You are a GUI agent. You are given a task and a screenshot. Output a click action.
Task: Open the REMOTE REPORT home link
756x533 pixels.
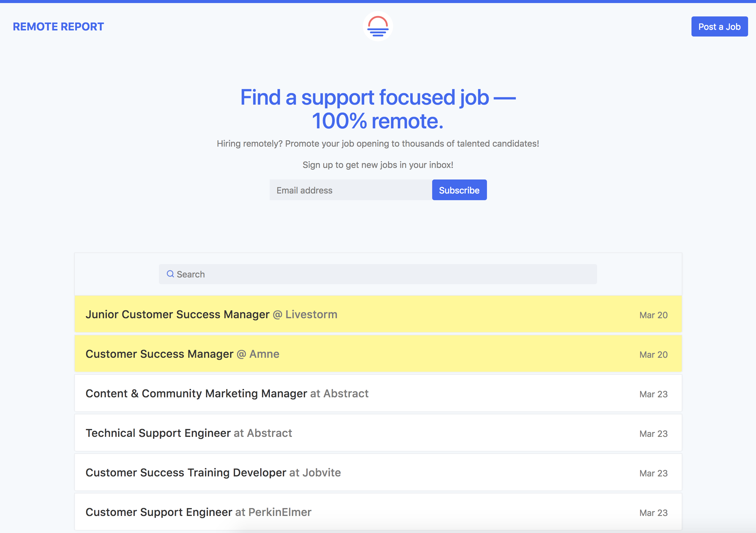(x=58, y=27)
